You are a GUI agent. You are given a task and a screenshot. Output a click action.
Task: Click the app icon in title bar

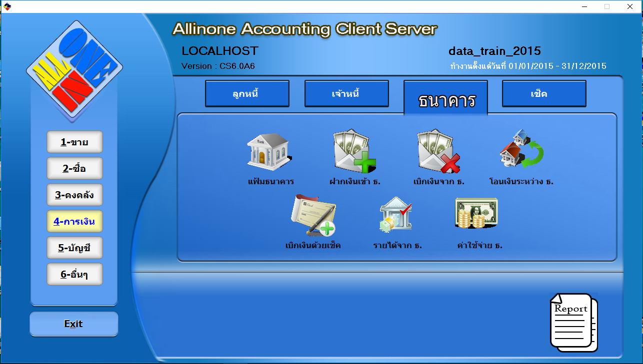[x=6, y=6]
